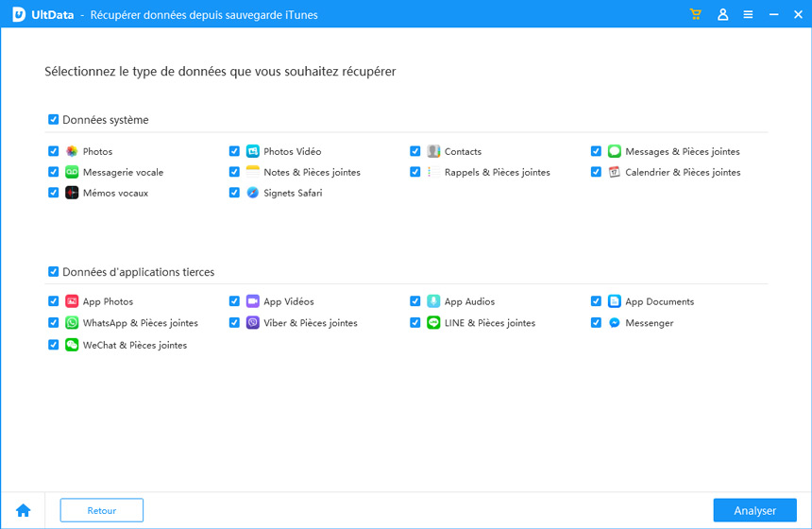Click the home icon at bottom left
Viewport: 812px width, 529px height.
[24, 510]
